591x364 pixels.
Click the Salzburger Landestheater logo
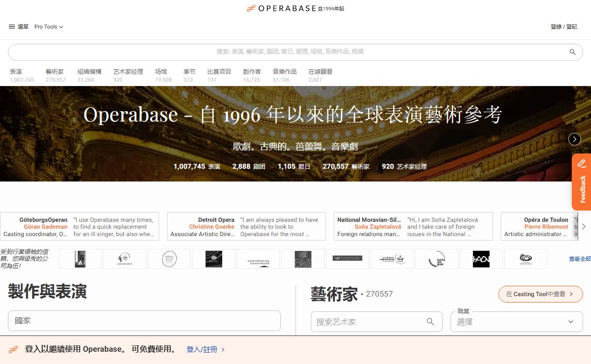(x=392, y=259)
